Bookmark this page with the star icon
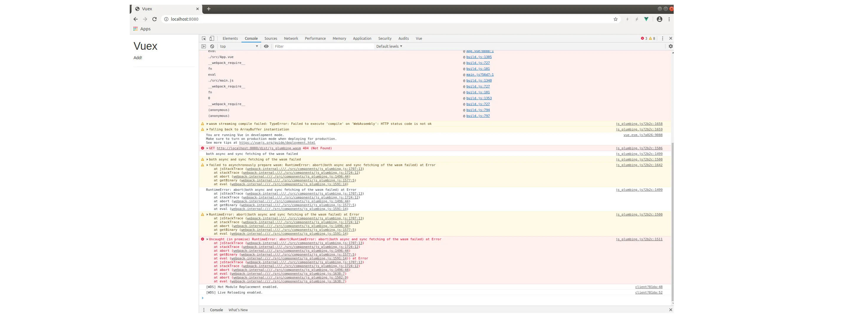This screenshot has width=868, height=318. click(x=615, y=19)
